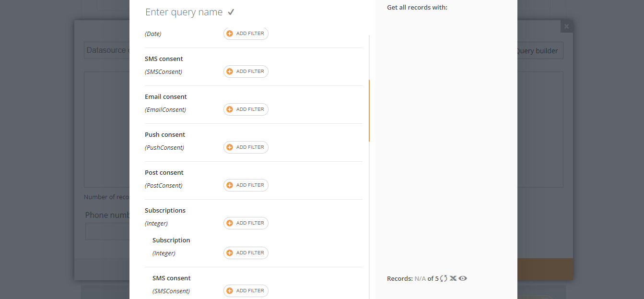
Task: Click the Excel export icon
Action: [453, 278]
